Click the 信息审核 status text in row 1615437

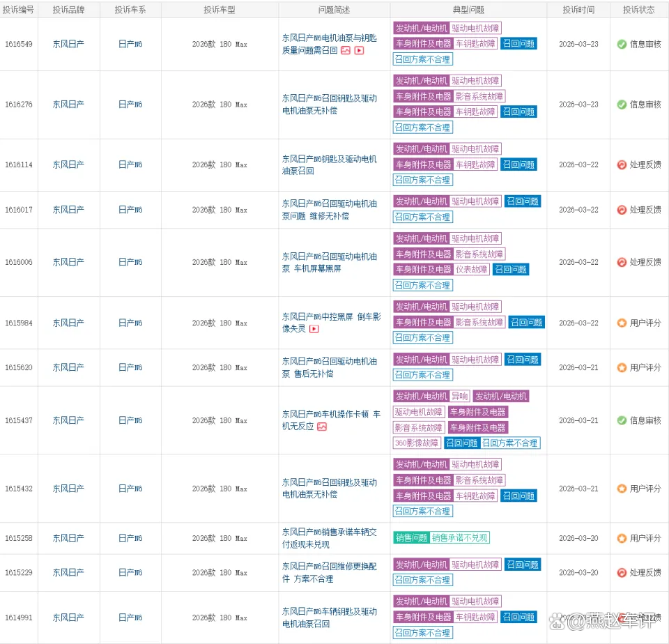[645, 420]
